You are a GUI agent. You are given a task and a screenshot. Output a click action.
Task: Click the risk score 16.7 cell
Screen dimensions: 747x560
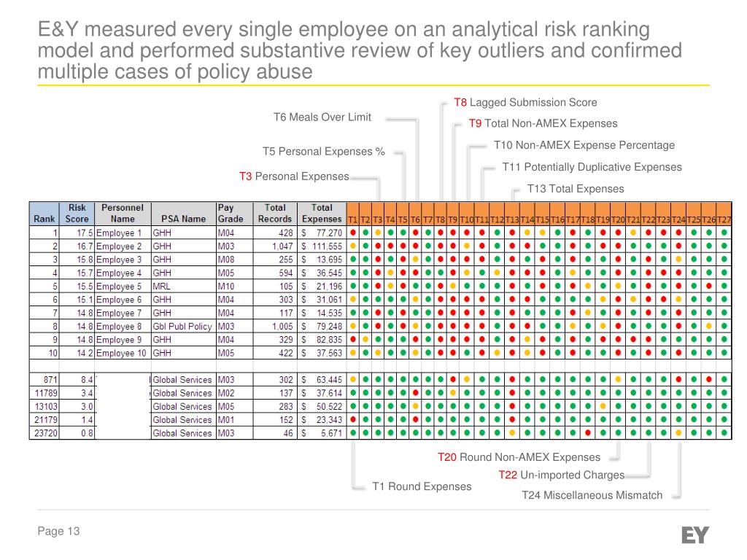77,246
